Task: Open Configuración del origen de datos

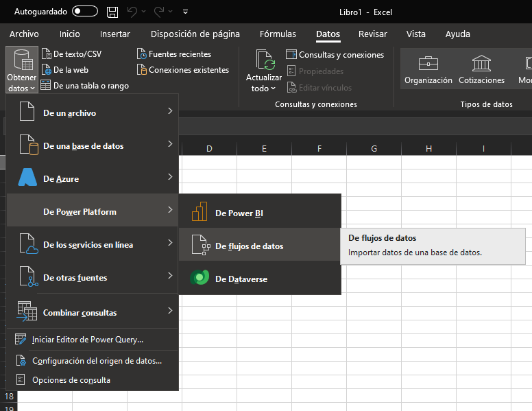Action: tap(93, 361)
